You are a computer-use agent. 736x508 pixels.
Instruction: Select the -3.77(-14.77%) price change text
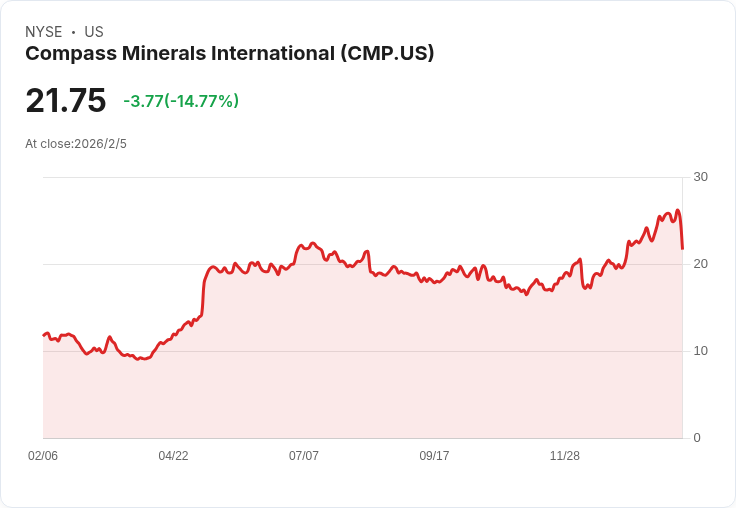(x=181, y=101)
